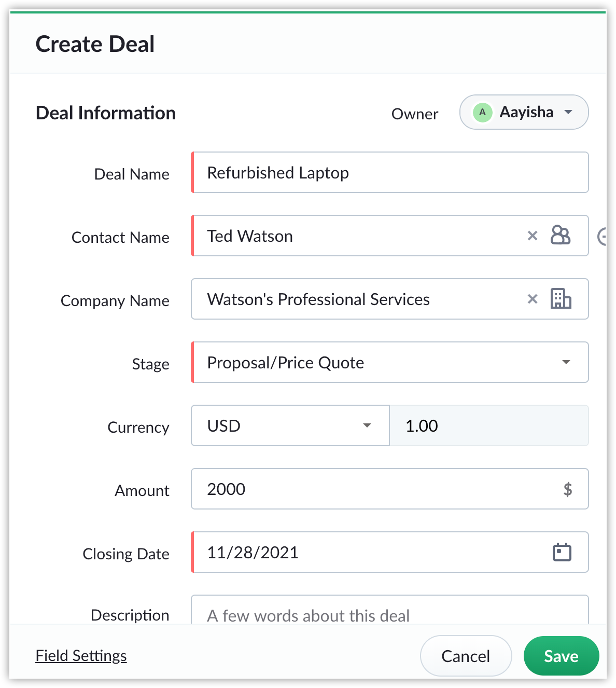
Task: Open the Closing Date calendar picker icon
Action: (562, 552)
